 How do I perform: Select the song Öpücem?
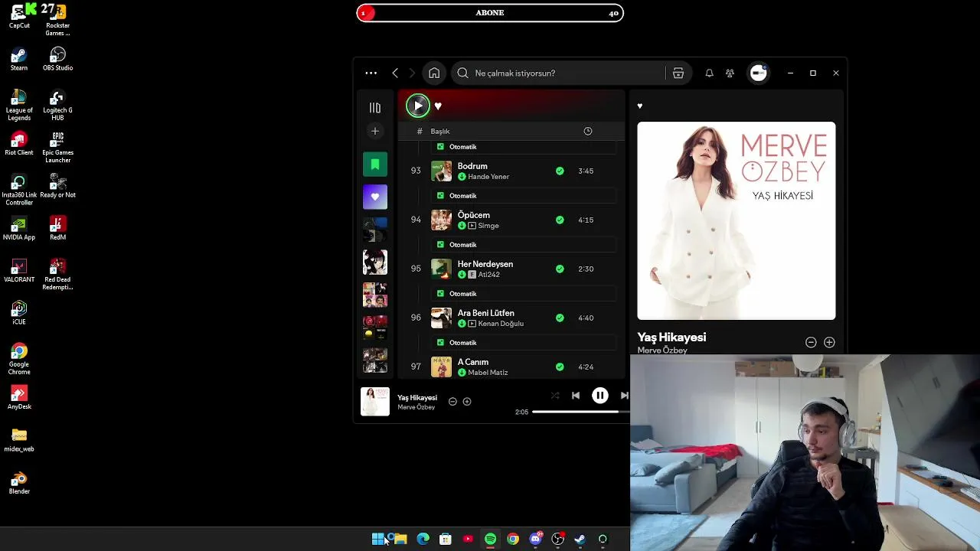[474, 215]
